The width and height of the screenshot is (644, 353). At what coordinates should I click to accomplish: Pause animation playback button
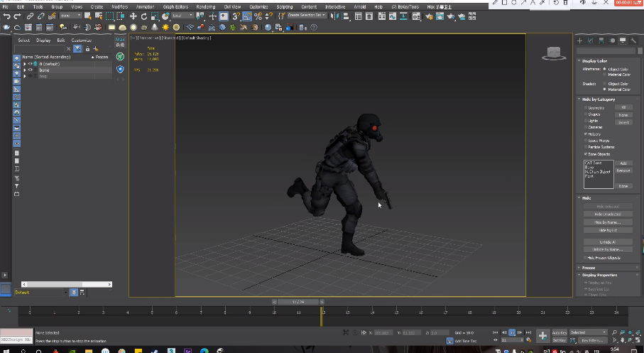pos(512,332)
